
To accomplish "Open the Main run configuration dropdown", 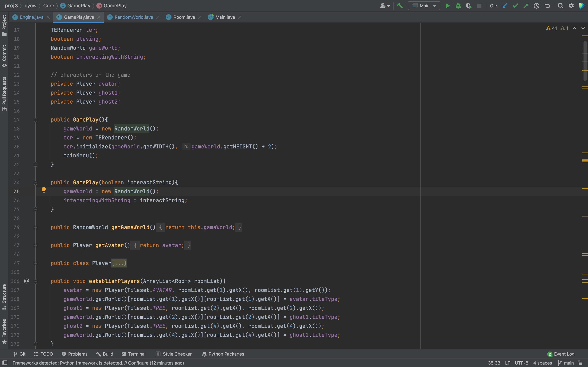I will click(424, 6).
